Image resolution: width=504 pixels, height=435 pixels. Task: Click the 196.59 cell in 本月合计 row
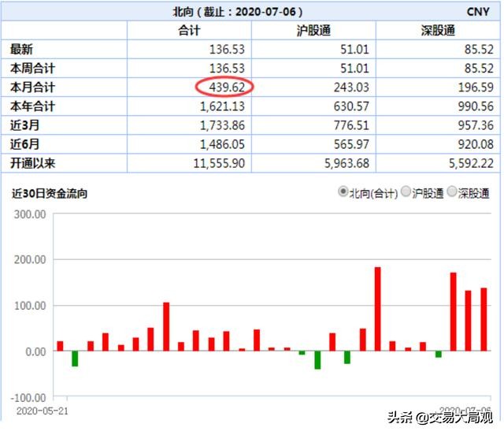coord(476,87)
